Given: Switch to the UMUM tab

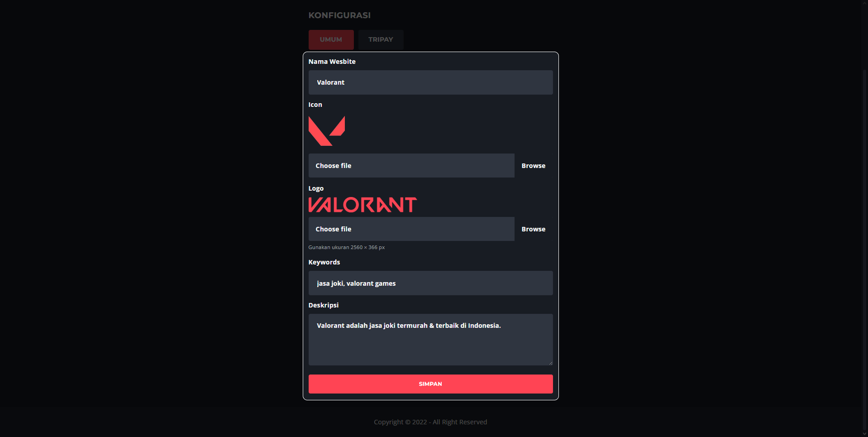Looking at the screenshot, I should click(x=331, y=40).
